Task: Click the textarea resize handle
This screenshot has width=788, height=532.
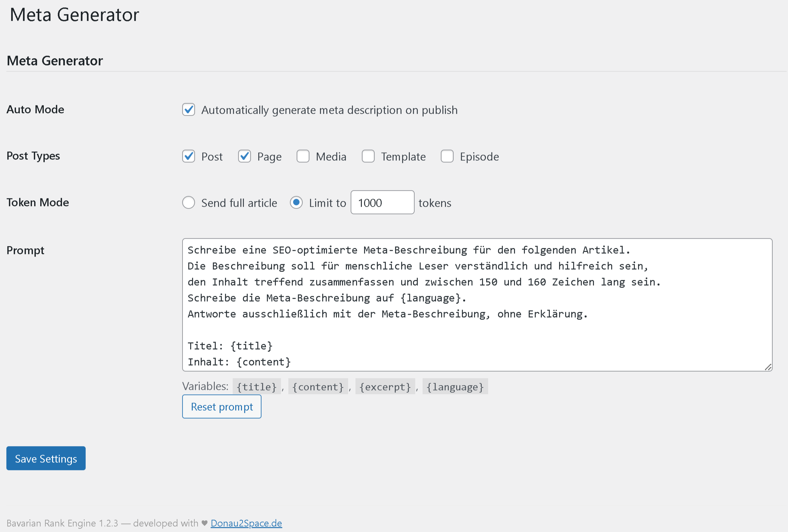Action: tap(768, 368)
